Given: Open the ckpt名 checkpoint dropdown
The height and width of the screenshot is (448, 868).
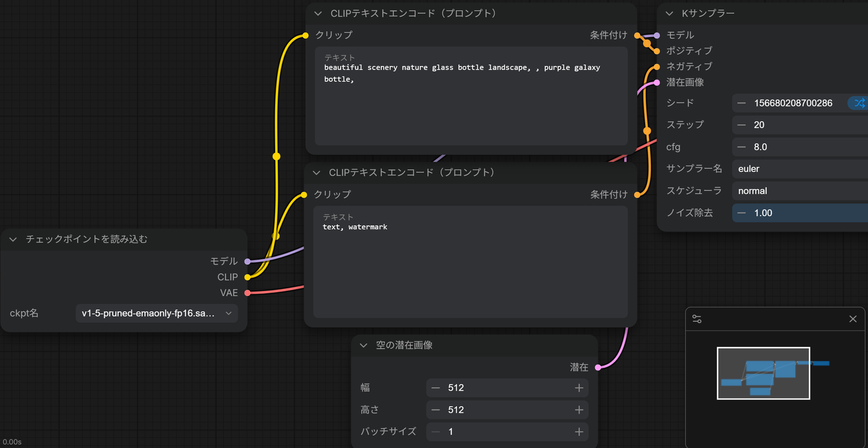Looking at the screenshot, I should pos(157,313).
